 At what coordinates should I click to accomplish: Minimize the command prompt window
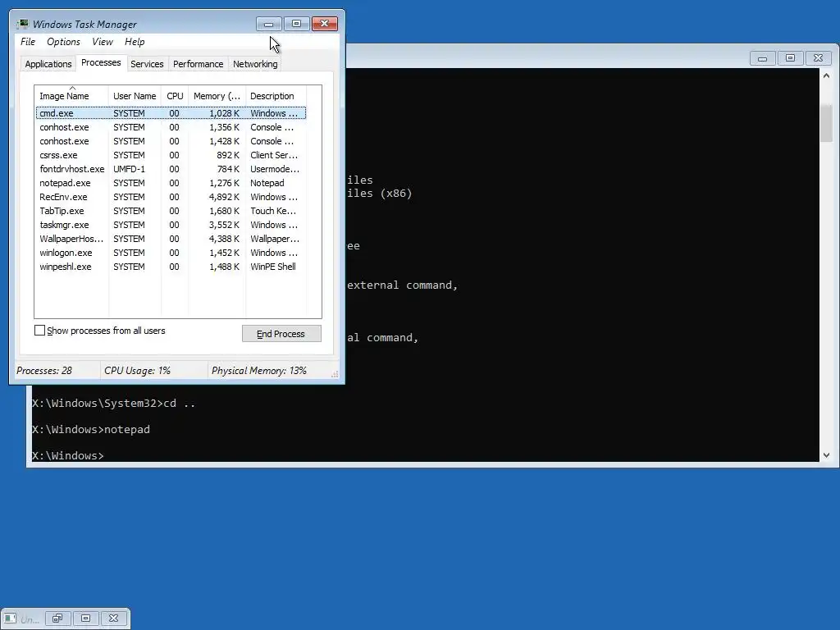[x=762, y=58]
